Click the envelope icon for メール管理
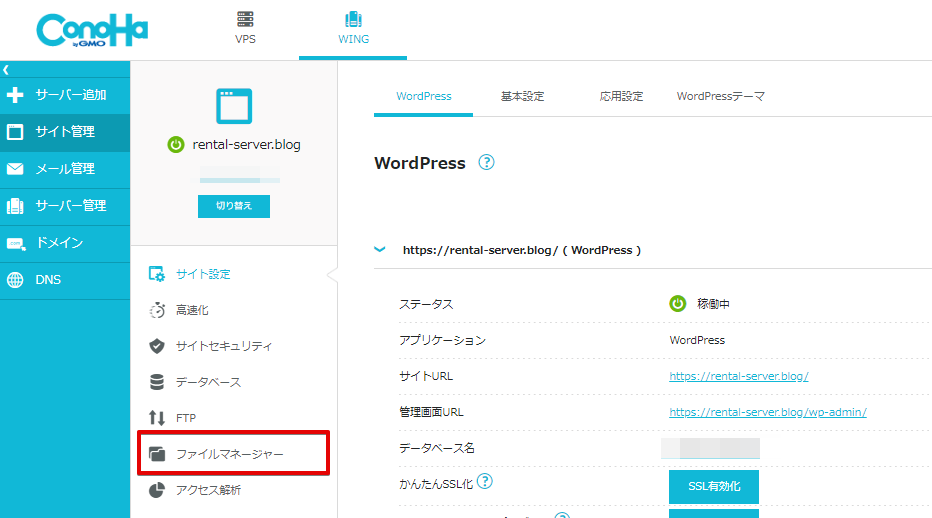Screen dimensions: 932x518 click(15, 169)
